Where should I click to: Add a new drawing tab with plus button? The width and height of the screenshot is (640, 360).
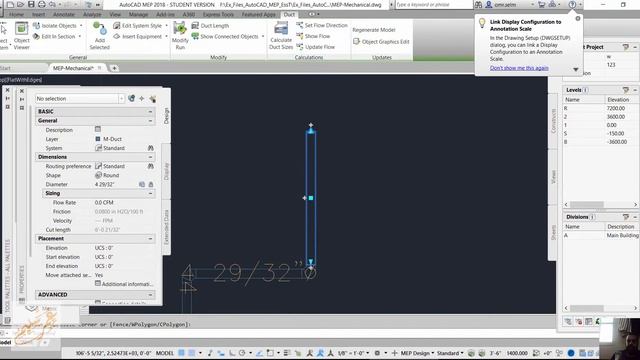pos(114,68)
